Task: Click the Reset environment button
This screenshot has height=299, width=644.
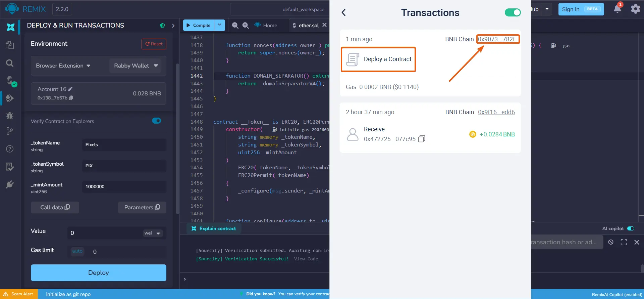Action: click(154, 44)
